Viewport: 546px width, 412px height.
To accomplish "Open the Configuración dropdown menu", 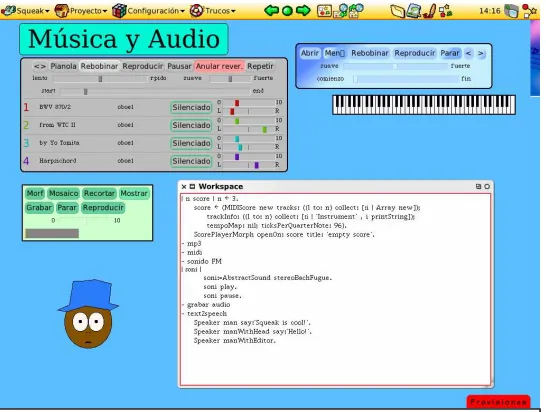I will 155,11.
